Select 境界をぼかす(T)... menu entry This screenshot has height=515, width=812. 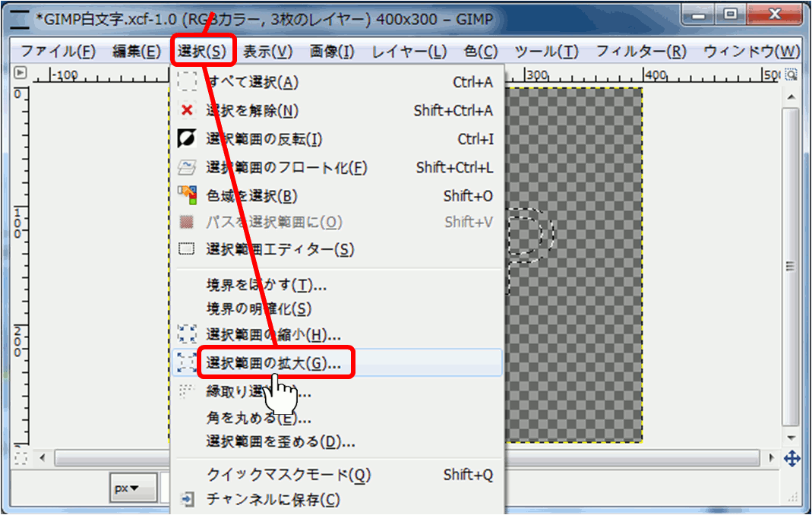click(x=267, y=285)
